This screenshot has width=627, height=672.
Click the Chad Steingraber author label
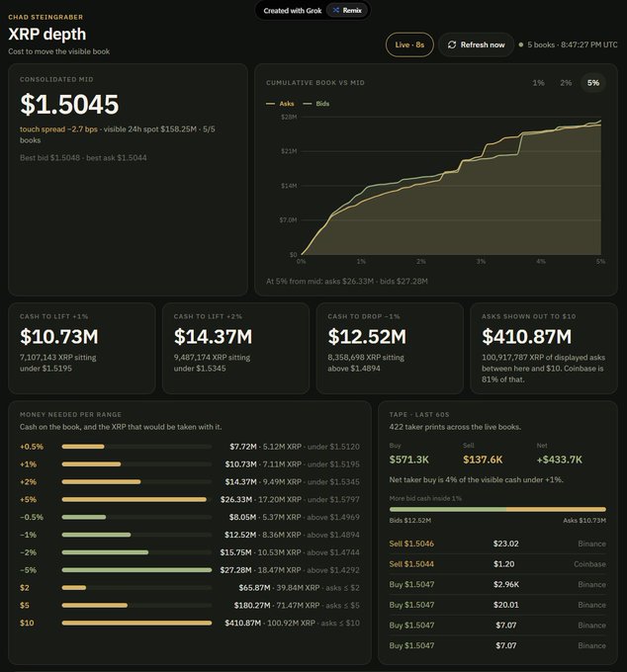click(45, 17)
